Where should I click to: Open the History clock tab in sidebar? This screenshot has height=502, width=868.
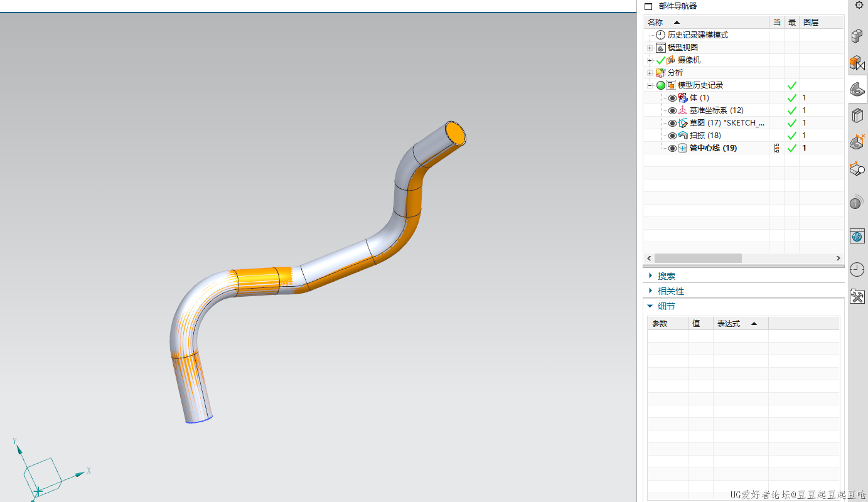tap(857, 269)
